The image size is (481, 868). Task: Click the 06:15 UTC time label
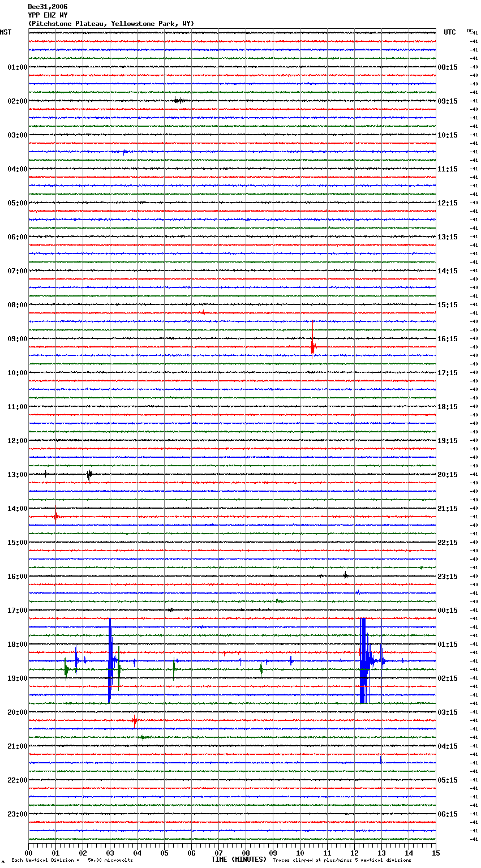[x=448, y=814]
